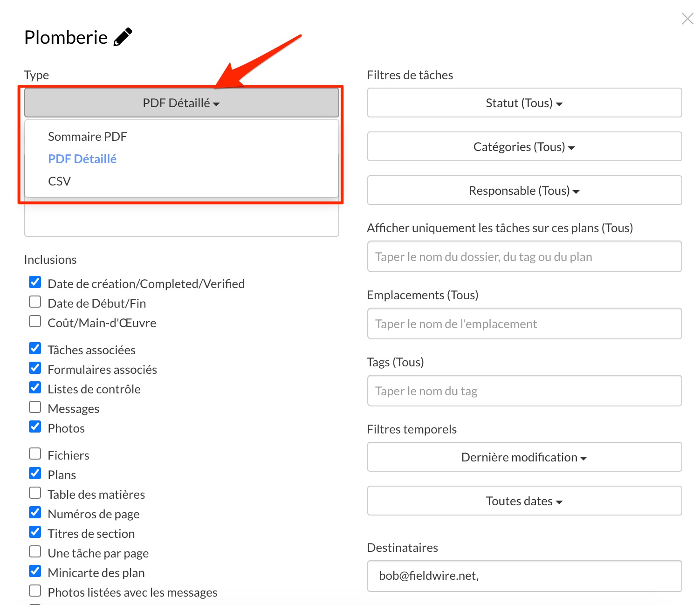Click the Destinataires email field
700x605 pixels.
coord(524,576)
